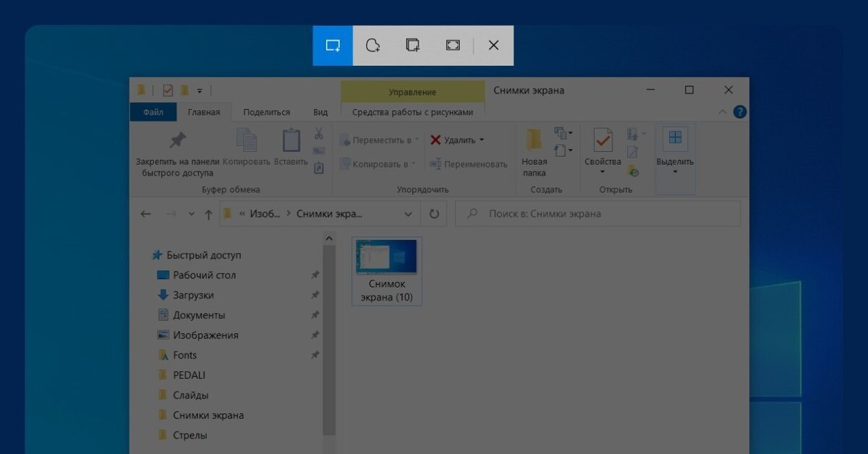Click the Управление contextual tab header
The image size is (868, 454).
(412, 92)
